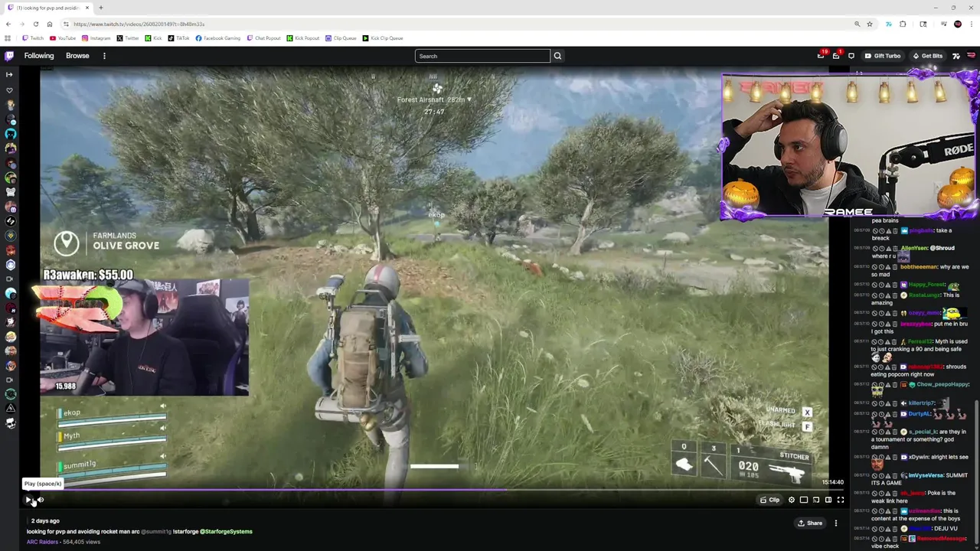Image resolution: width=980 pixels, height=551 pixels.
Task: Toggle fullscreen on the video player
Action: pyautogui.click(x=841, y=500)
